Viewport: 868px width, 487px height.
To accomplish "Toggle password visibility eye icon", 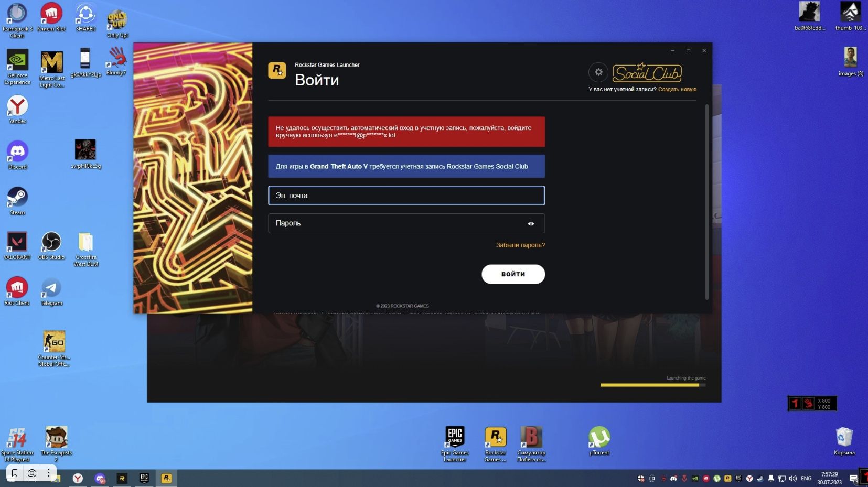I will tap(531, 224).
